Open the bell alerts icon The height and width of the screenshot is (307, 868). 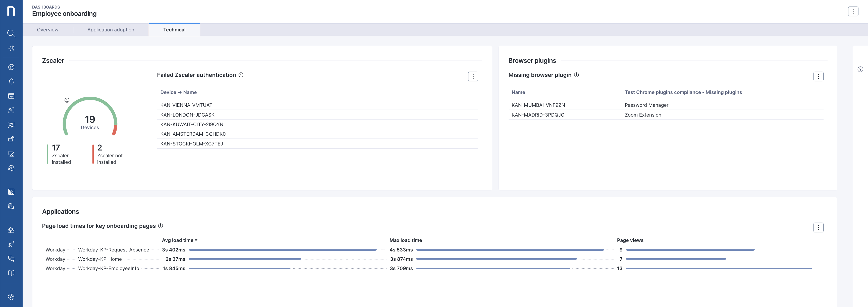(x=11, y=82)
